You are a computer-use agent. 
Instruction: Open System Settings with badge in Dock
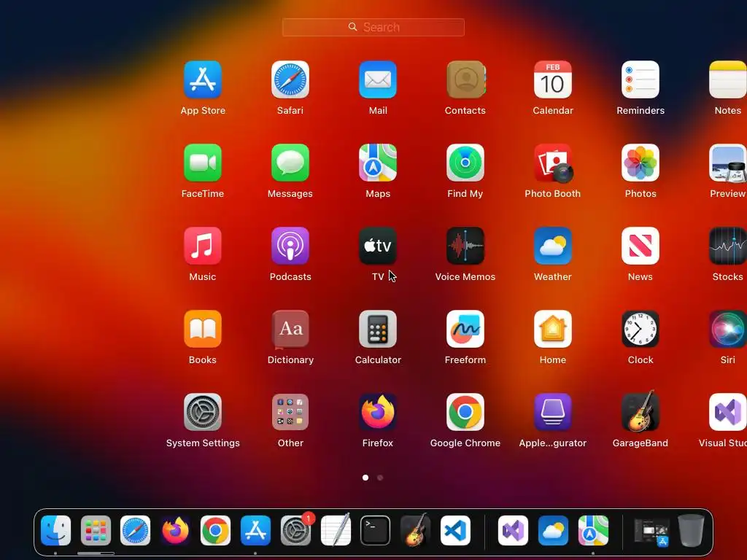click(x=295, y=531)
